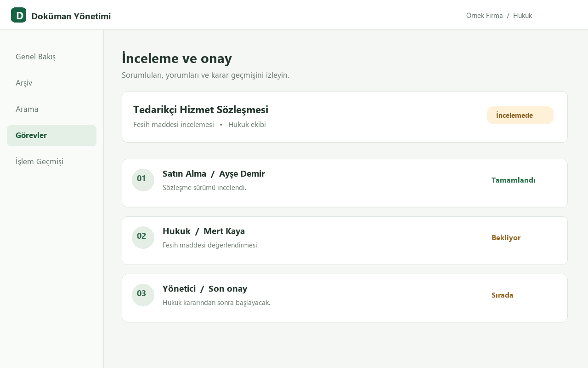This screenshot has width=588, height=368.
Task: Go to the Arşiv section
Action: click(51, 83)
